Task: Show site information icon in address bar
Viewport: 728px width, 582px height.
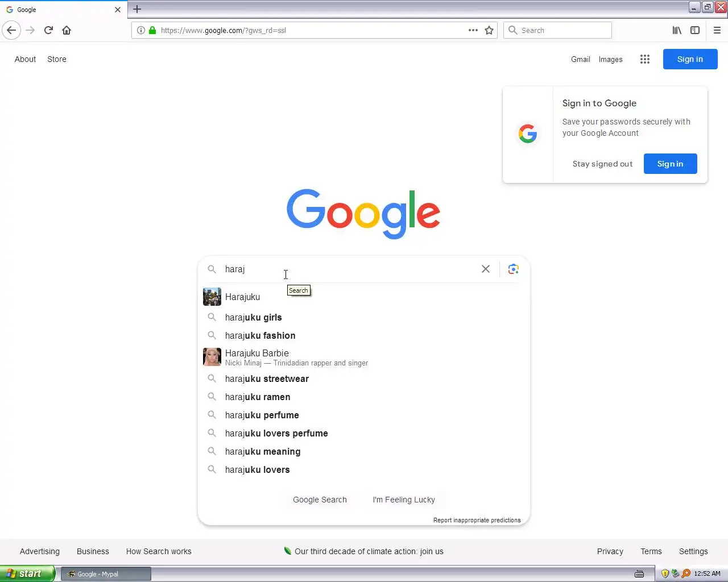Action: [141, 30]
